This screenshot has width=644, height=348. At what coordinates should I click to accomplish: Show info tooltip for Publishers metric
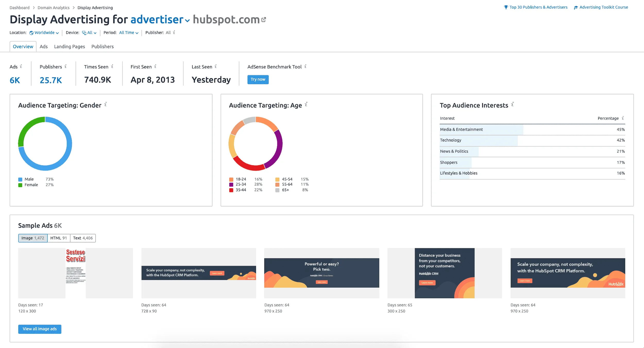(x=66, y=66)
